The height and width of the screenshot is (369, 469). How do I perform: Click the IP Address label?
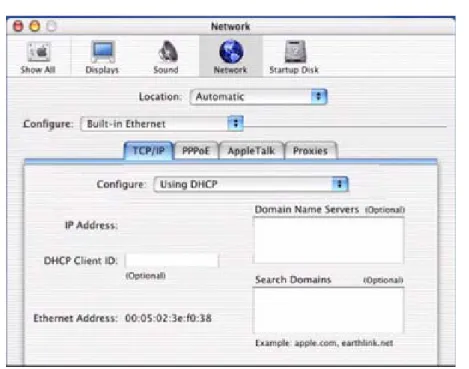tap(91, 225)
